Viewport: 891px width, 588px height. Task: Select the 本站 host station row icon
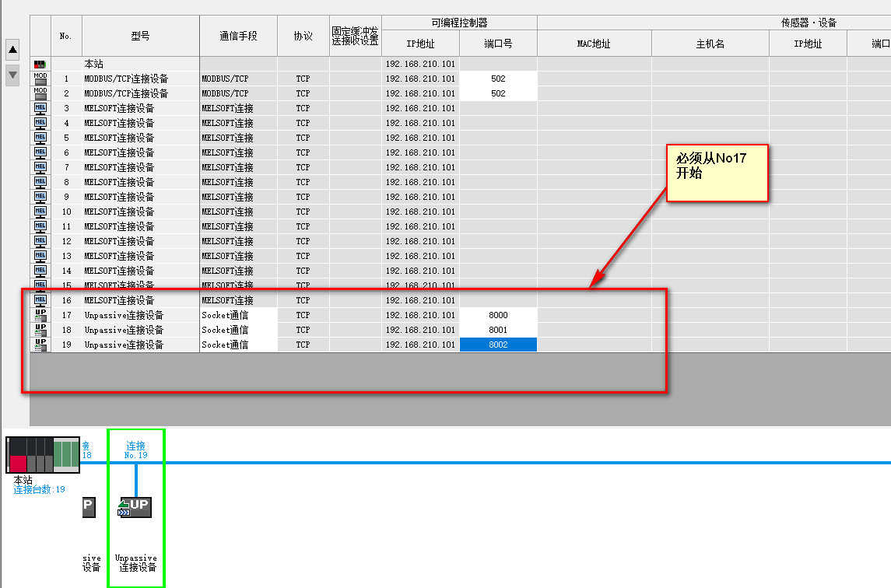[x=40, y=64]
